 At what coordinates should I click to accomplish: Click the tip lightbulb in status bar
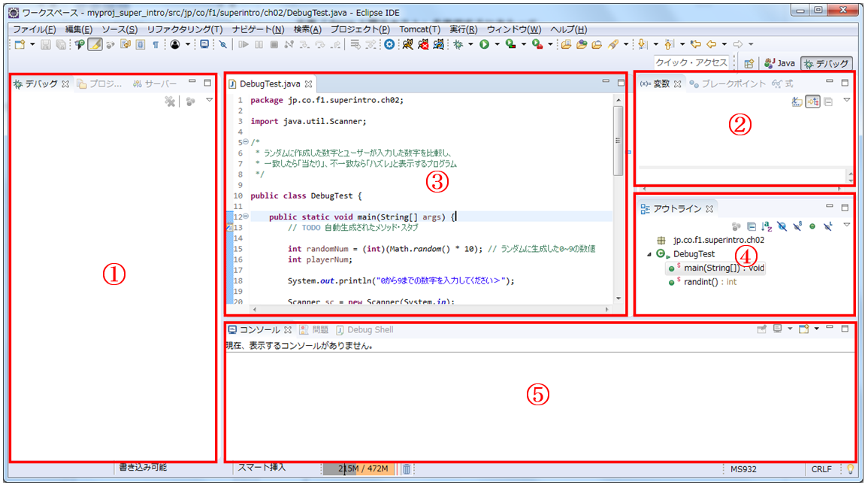[x=851, y=468]
